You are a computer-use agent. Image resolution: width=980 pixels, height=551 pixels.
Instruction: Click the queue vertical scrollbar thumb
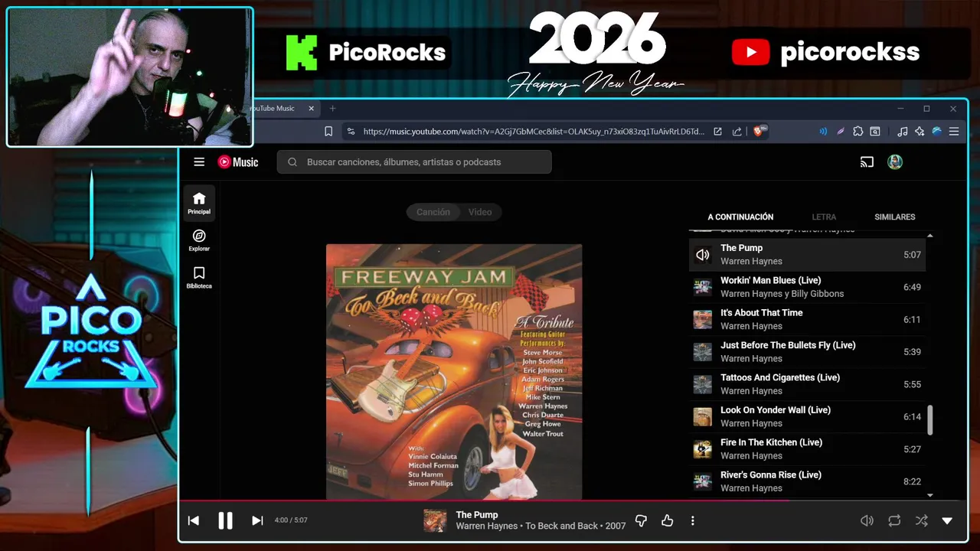pos(930,420)
